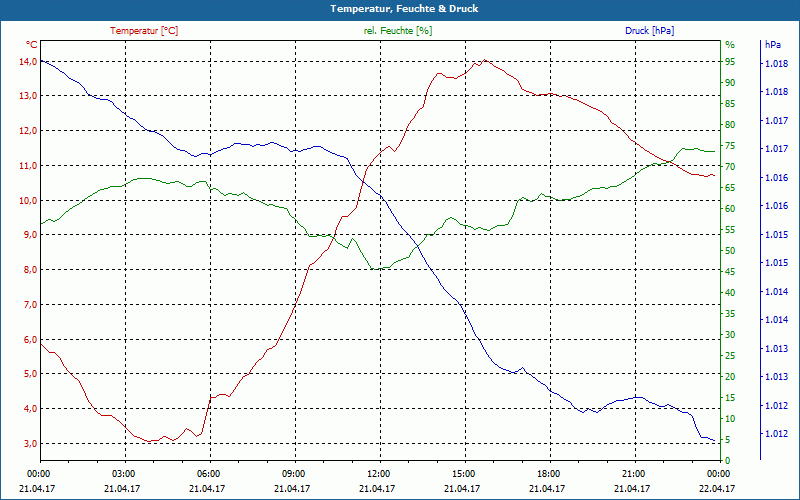Click the green 15 humidity label
The height and width of the screenshot is (500, 800).
(730, 398)
